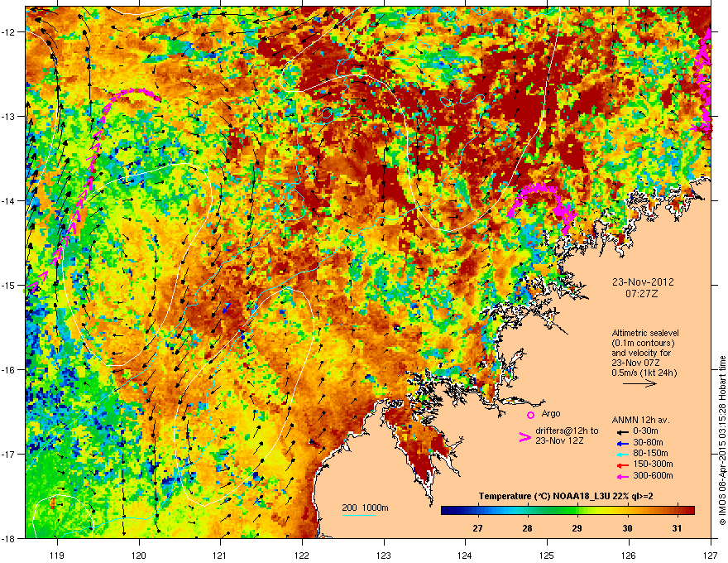Click the colorbar label 31
Viewport: 728px width, 563px height.
(677, 528)
